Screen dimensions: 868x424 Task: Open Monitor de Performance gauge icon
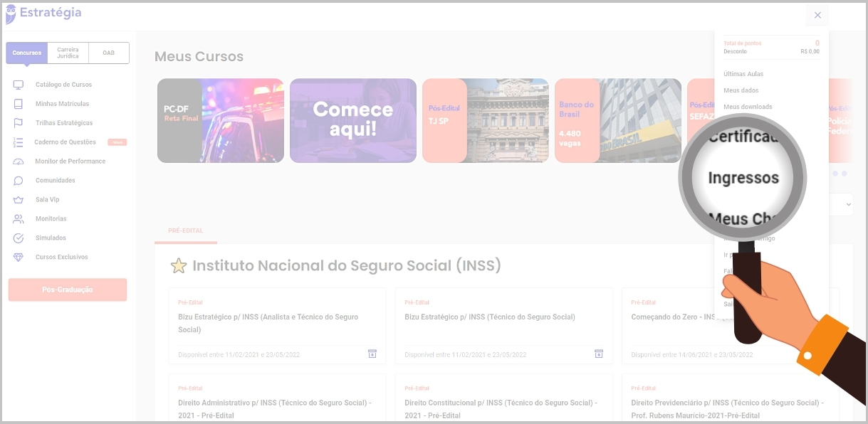point(19,161)
